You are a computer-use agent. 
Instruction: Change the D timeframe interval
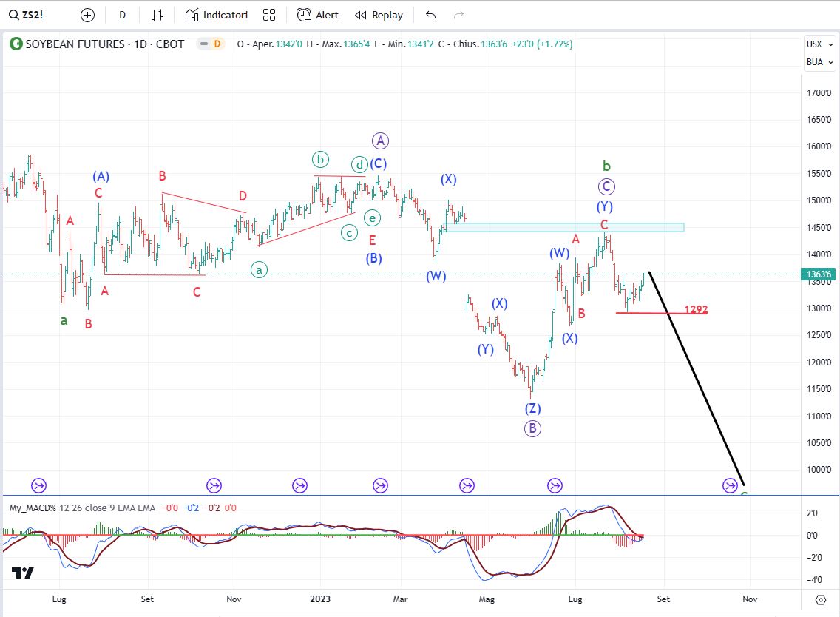pos(122,15)
